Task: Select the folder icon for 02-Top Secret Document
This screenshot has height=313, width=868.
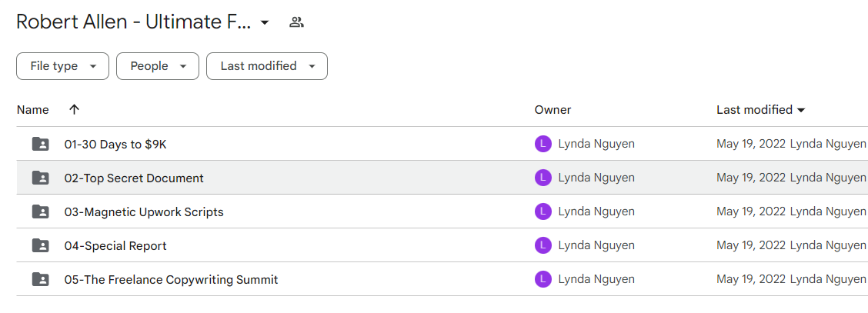Action: coord(41,178)
